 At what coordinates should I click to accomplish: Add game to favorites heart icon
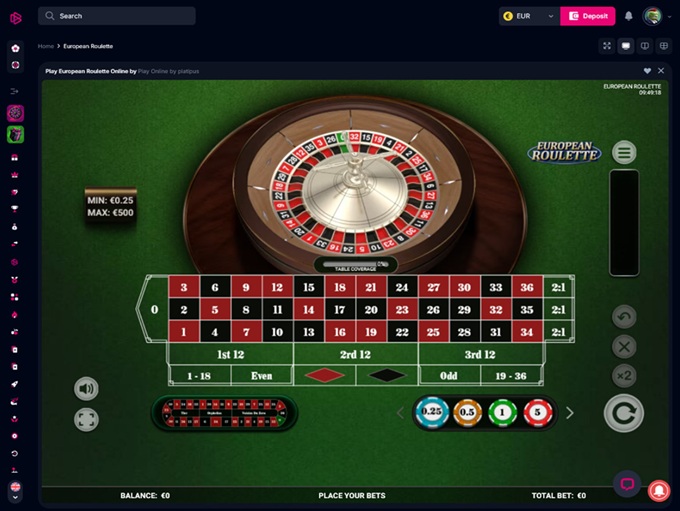click(x=647, y=71)
